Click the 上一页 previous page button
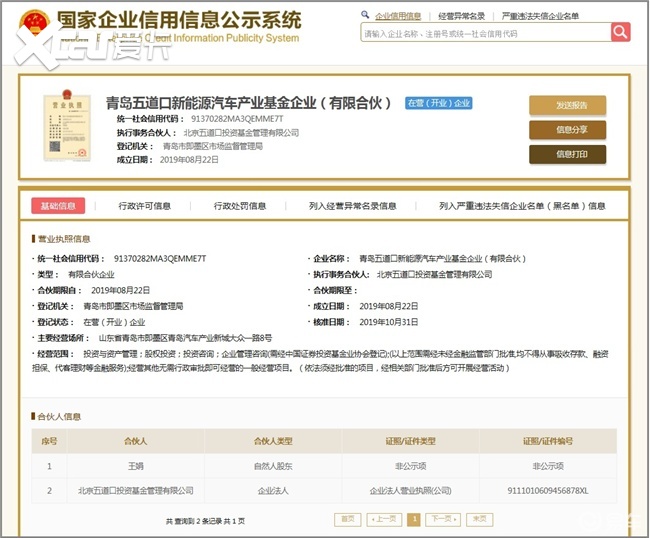 click(x=384, y=519)
